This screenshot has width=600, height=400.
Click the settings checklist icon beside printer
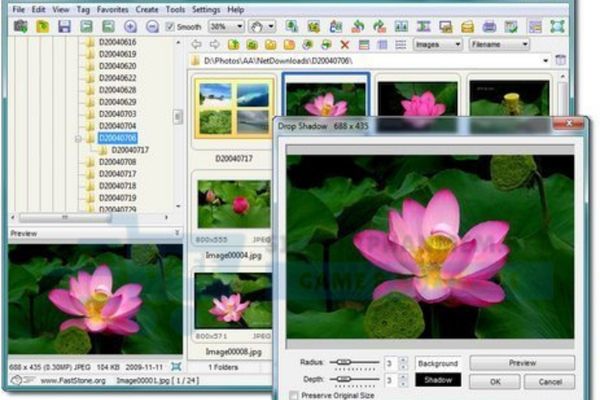(511, 26)
